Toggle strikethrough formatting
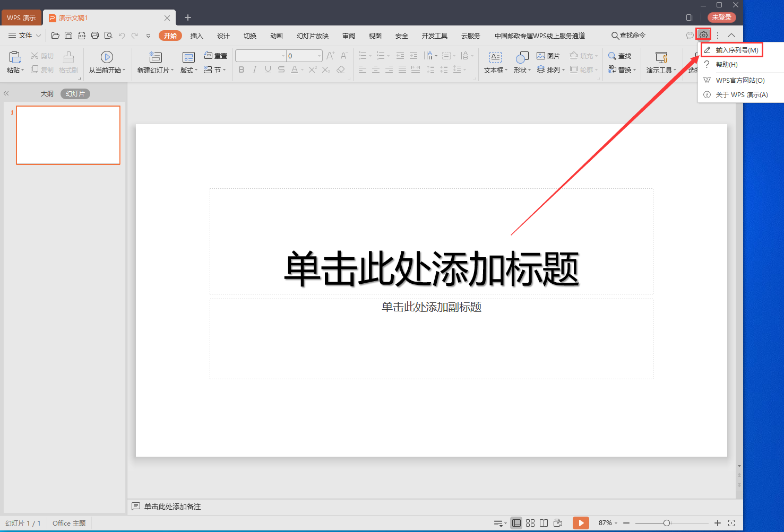 coord(281,69)
